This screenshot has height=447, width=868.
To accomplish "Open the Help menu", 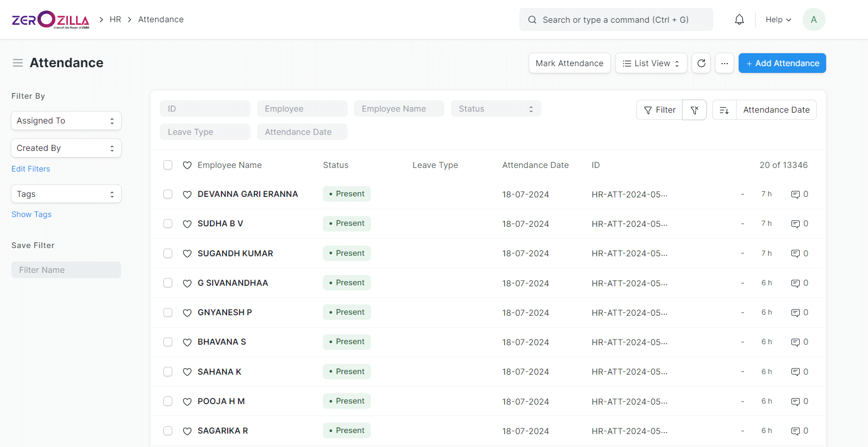I will (778, 20).
